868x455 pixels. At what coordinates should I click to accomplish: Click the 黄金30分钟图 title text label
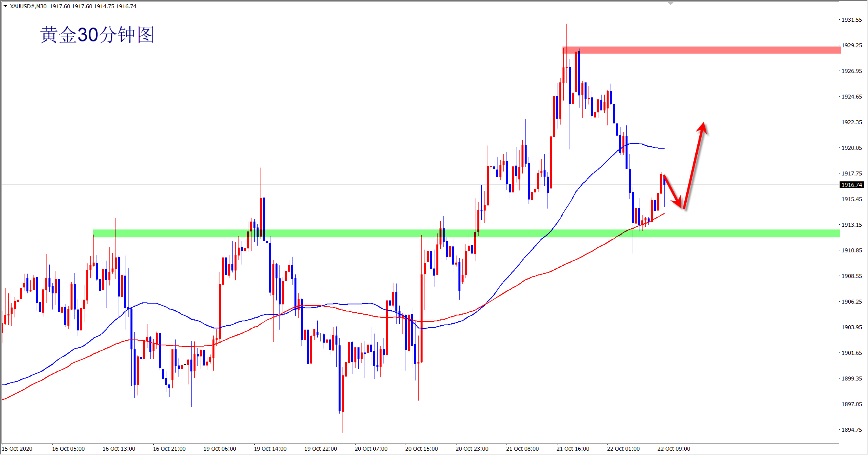click(x=97, y=35)
